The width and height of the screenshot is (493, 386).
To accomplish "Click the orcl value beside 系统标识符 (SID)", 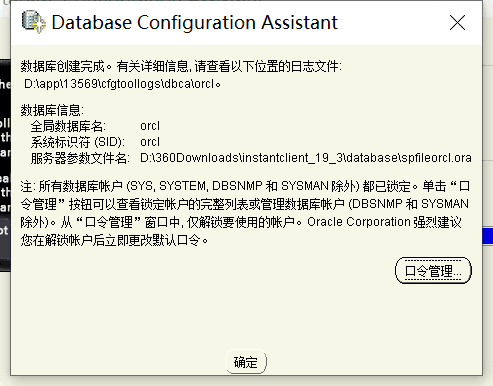I will click(x=150, y=142).
